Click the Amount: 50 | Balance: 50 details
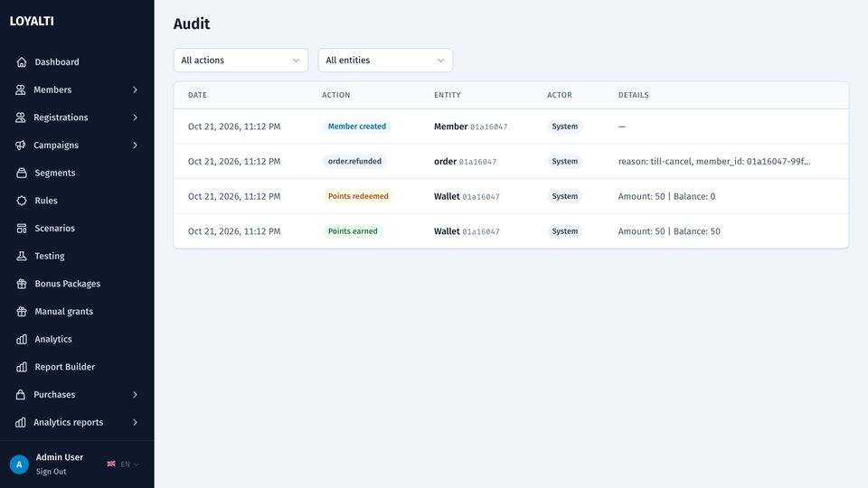The height and width of the screenshot is (488, 868). [x=669, y=231]
